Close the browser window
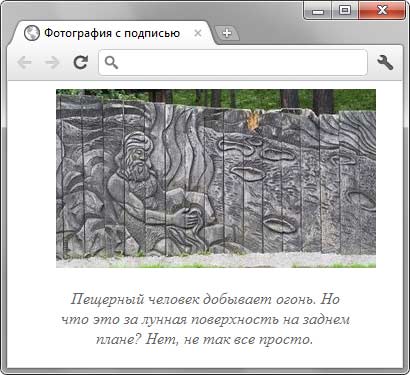The height and width of the screenshot is (375, 410). coord(382,11)
